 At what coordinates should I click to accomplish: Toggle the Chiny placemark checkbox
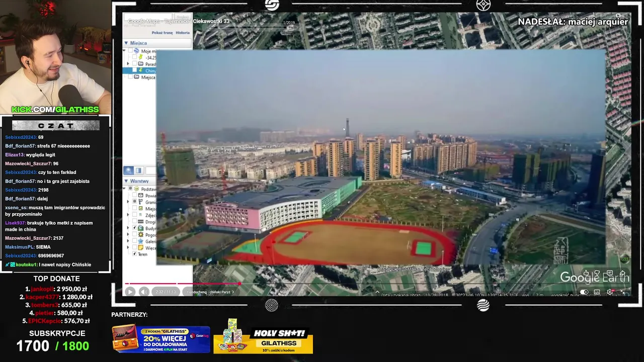pyautogui.click(x=135, y=71)
